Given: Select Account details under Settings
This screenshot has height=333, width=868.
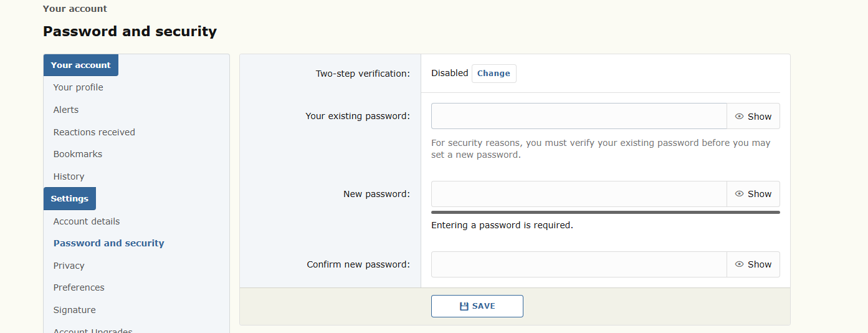Looking at the screenshot, I should [x=87, y=221].
